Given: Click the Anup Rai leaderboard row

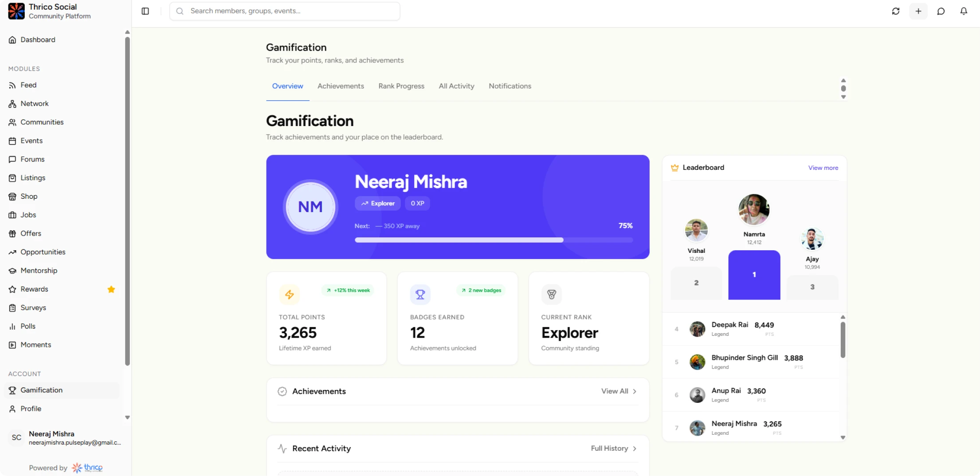Looking at the screenshot, I should coord(750,395).
